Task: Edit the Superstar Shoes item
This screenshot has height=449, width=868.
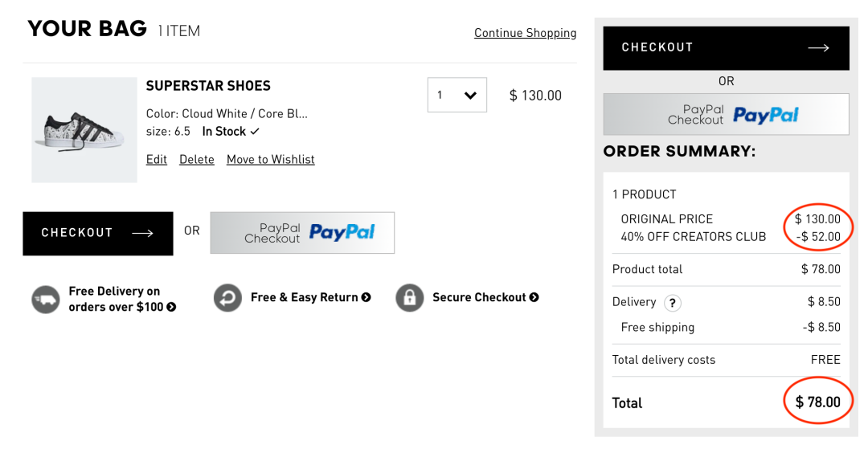Action: pyautogui.click(x=156, y=160)
